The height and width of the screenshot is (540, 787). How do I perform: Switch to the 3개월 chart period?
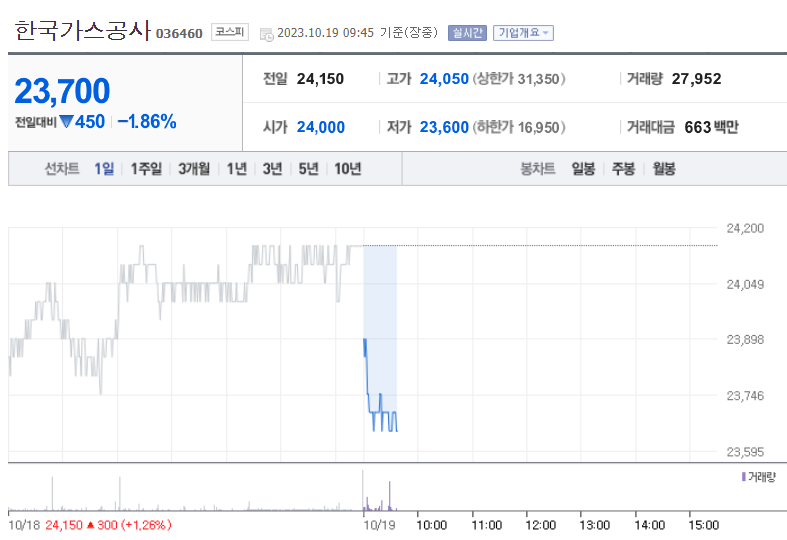pyautogui.click(x=194, y=169)
